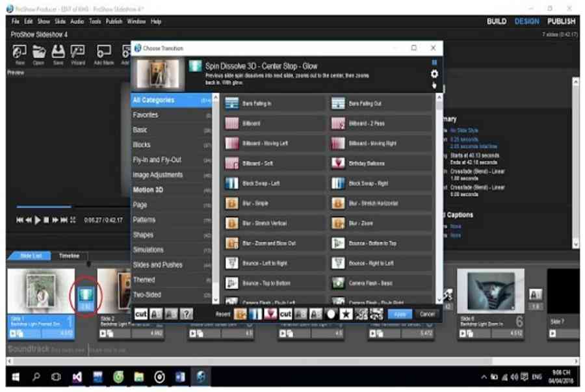Click the Open show folder icon

pyautogui.click(x=39, y=53)
